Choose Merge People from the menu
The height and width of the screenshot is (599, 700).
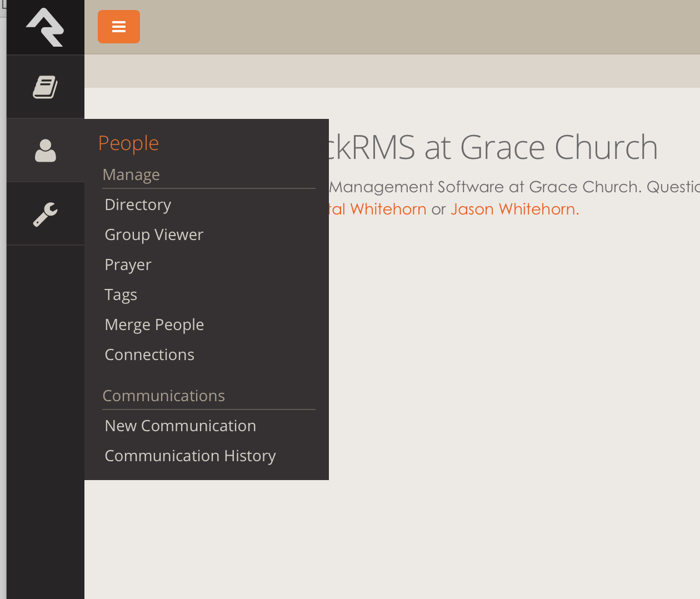pyautogui.click(x=154, y=325)
